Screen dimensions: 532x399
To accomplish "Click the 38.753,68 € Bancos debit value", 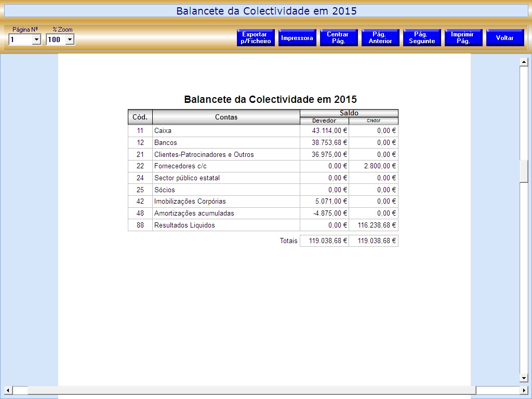I will pos(329,142).
